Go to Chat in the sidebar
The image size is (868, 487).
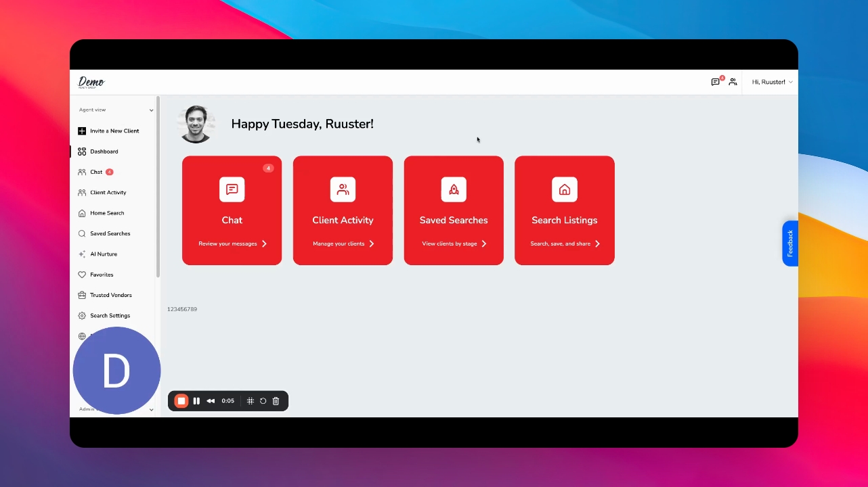tap(96, 172)
